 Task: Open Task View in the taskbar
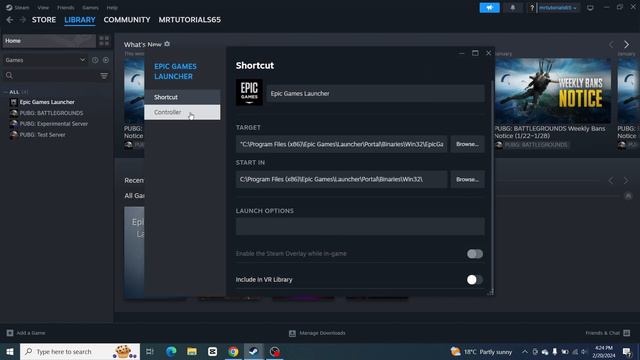[150, 351]
